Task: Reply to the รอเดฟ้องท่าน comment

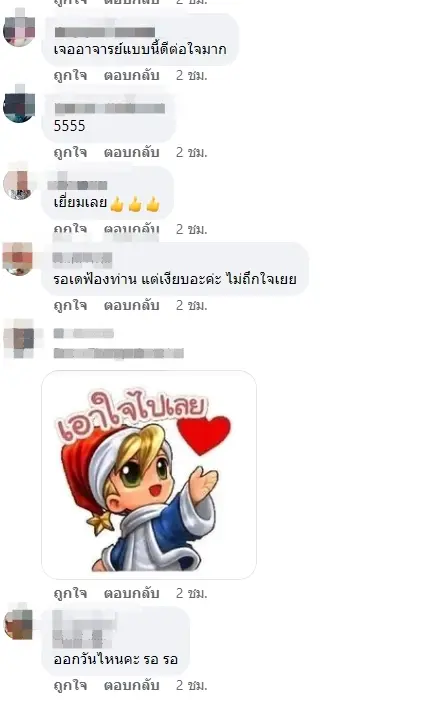Action: (131, 305)
